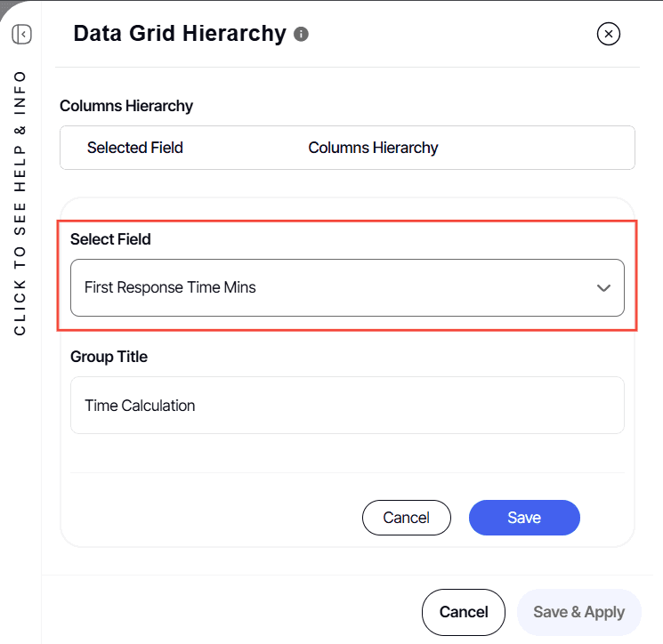Image resolution: width=663 pixels, height=644 pixels.
Task: Click the Columns Hierarchy column header in table
Action: pyautogui.click(x=373, y=148)
